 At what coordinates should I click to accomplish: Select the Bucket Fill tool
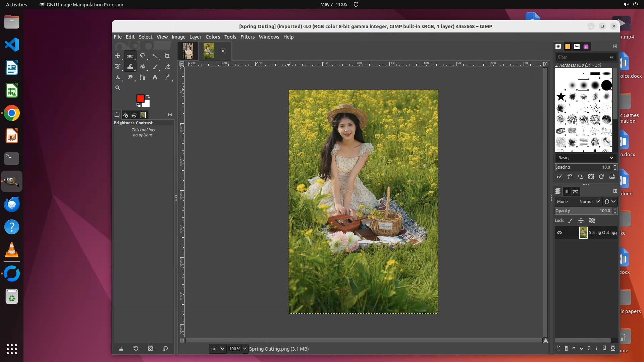point(143,67)
